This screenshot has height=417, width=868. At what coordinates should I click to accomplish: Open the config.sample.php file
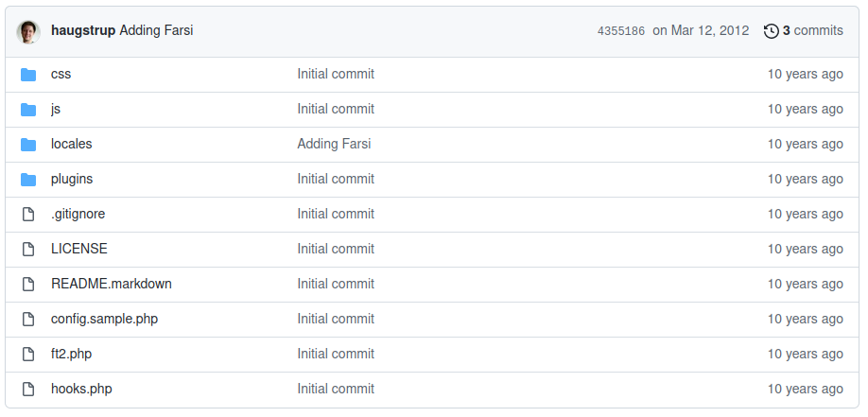click(x=104, y=320)
